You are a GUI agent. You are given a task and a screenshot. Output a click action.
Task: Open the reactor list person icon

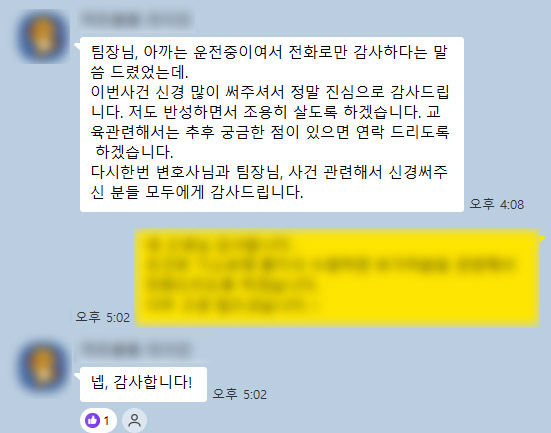tap(134, 420)
